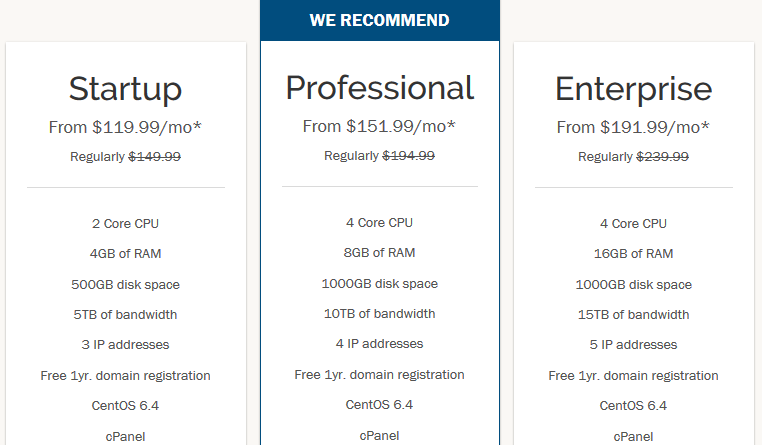Viewport: 762px width, 445px height.
Task: Click Professional price From $151.99/mo
Action: pyautogui.click(x=379, y=126)
